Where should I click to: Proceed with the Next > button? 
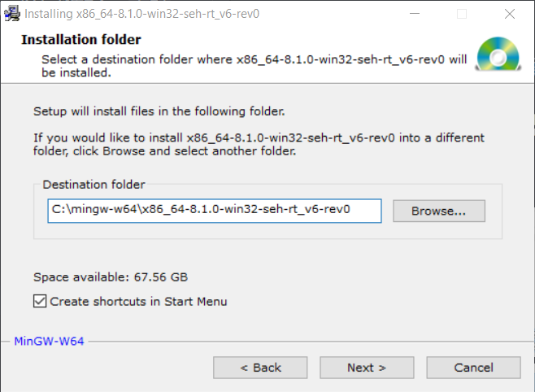point(367,368)
